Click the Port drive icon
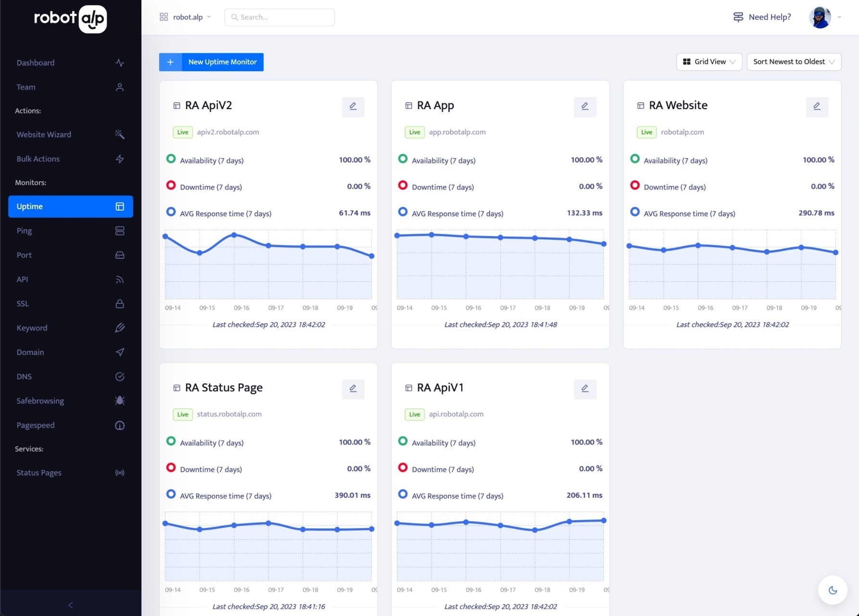 click(x=120, y=255)
